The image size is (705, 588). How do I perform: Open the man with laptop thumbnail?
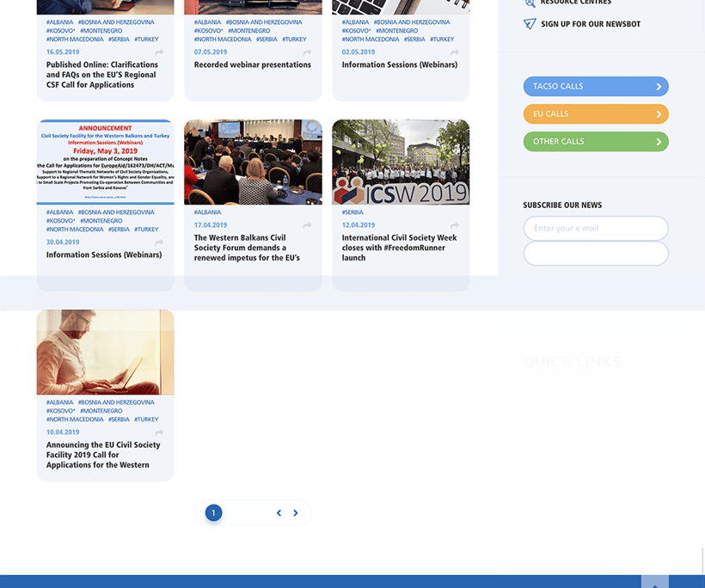coord(105,352)
